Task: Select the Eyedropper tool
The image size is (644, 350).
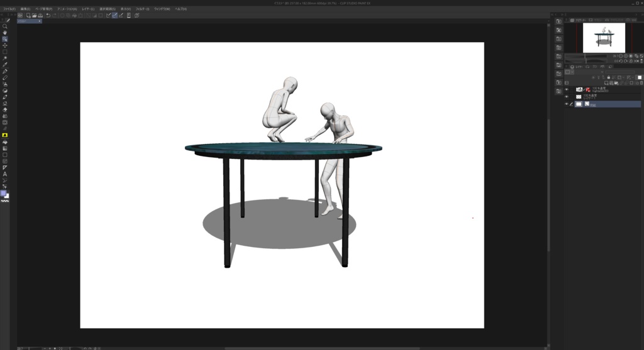Action: click(5, 65)
